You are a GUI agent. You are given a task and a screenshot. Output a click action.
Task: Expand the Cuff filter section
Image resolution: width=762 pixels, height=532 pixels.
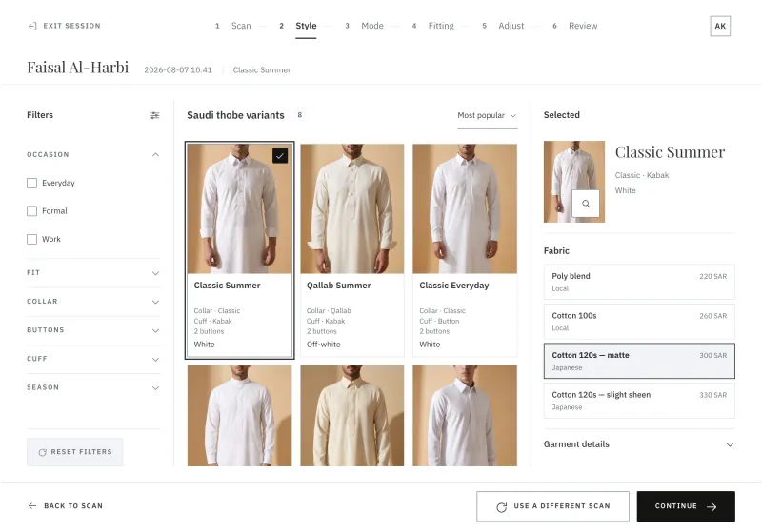(x=93, y=359)
